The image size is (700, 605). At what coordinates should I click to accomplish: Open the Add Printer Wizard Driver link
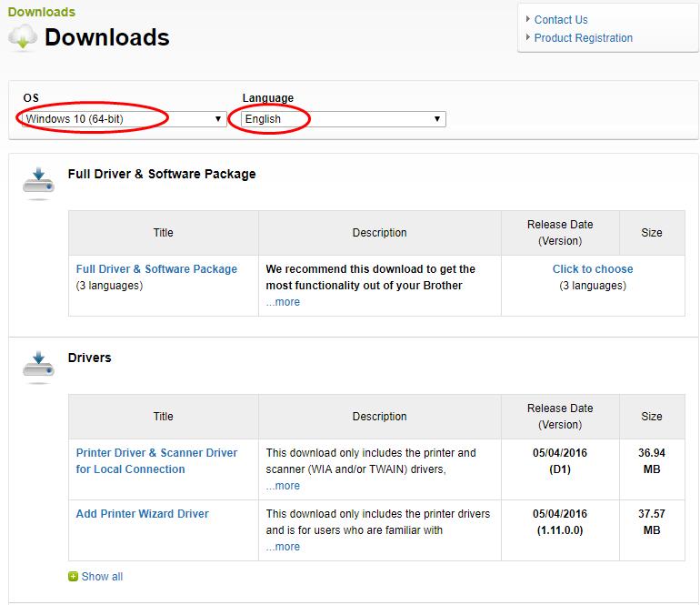click(143, 514)
